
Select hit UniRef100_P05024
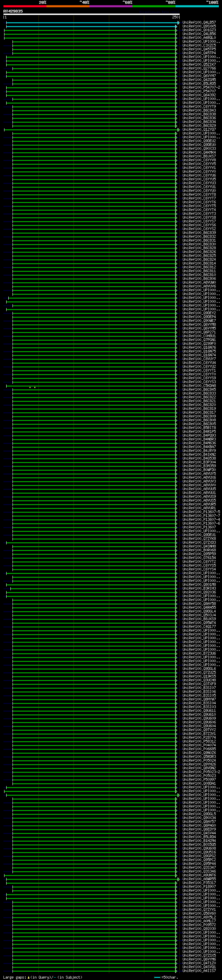click(199, 761)
